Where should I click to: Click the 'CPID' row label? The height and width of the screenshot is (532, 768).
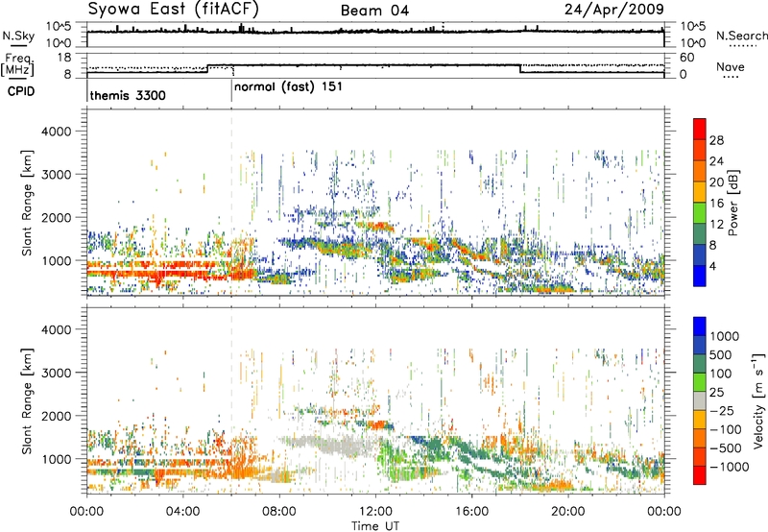coord(21,91)
